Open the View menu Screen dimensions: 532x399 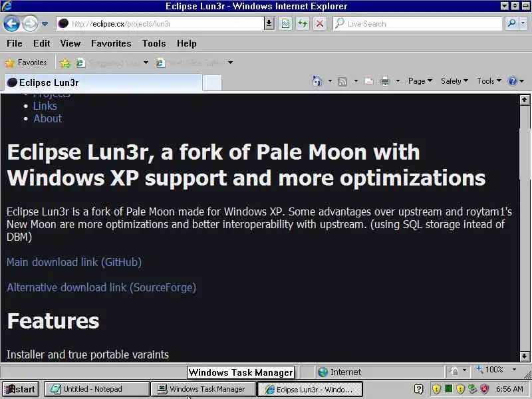[x=70, y=43]
